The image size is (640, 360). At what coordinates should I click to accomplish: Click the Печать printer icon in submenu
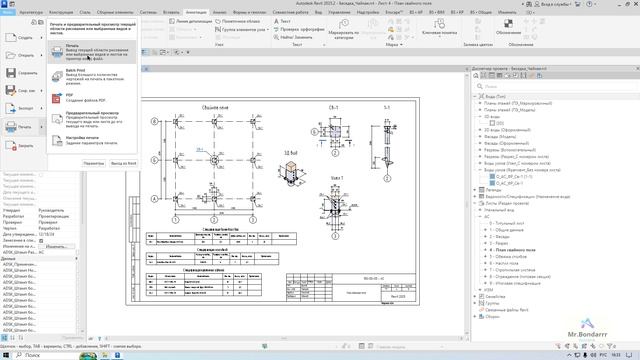click(57, 52)
